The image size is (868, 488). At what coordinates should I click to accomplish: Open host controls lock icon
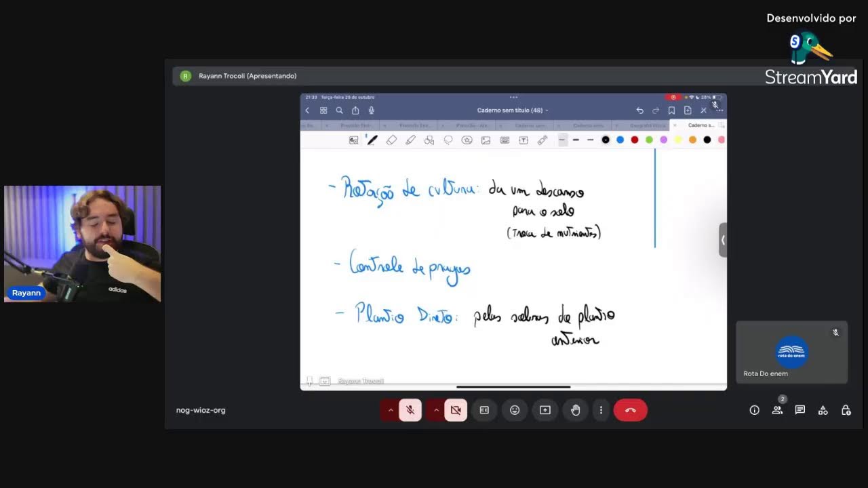click(846, 410)
